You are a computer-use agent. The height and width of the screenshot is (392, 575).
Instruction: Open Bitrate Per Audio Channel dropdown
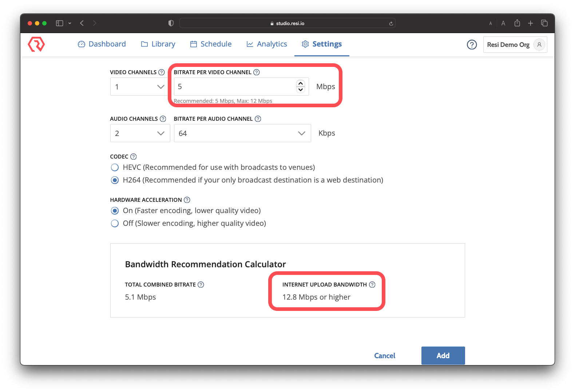click(242, 133)
